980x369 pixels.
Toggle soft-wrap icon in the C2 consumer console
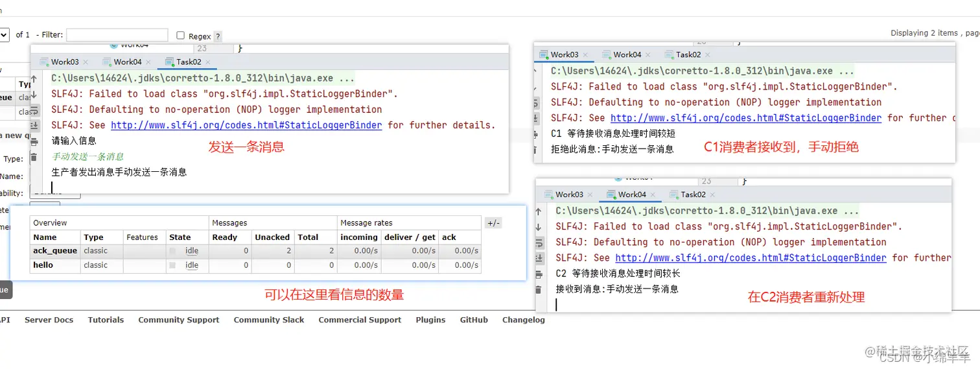tap(539, 243)
